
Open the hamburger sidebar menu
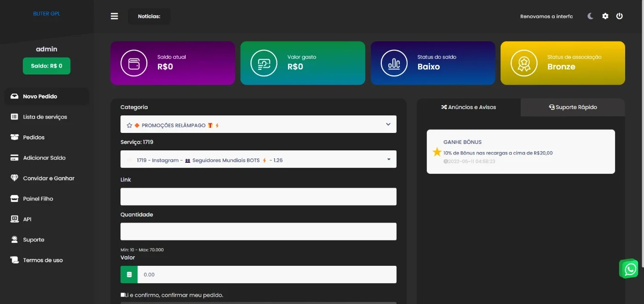115,16
